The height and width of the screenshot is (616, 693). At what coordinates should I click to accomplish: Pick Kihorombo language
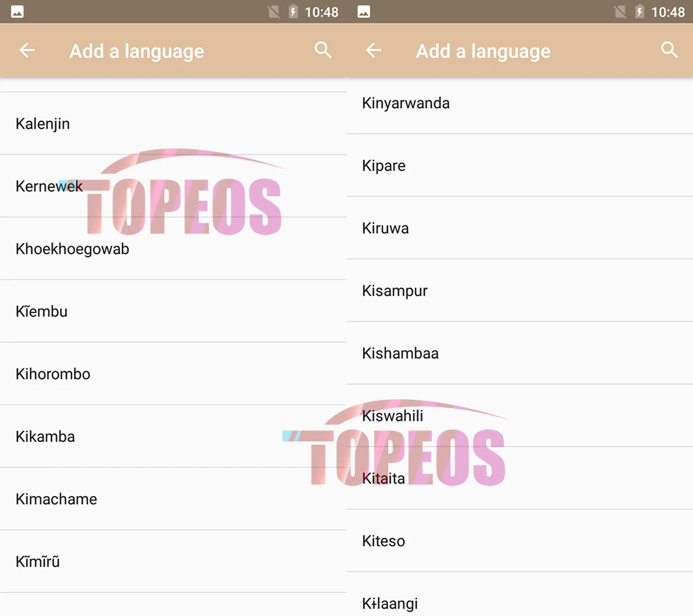pyautogui.click(x=173, y=374)
